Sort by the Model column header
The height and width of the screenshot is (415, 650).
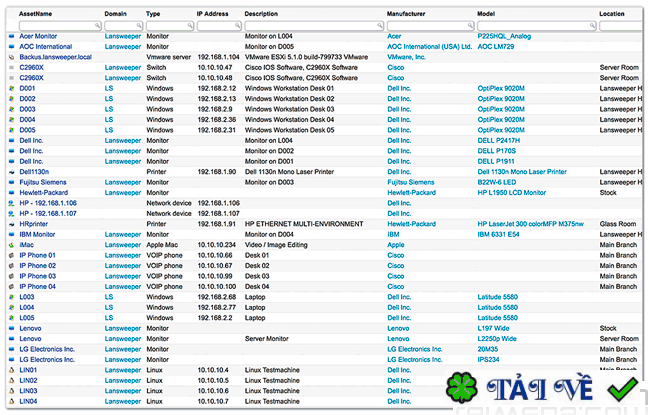coord(486,14)
